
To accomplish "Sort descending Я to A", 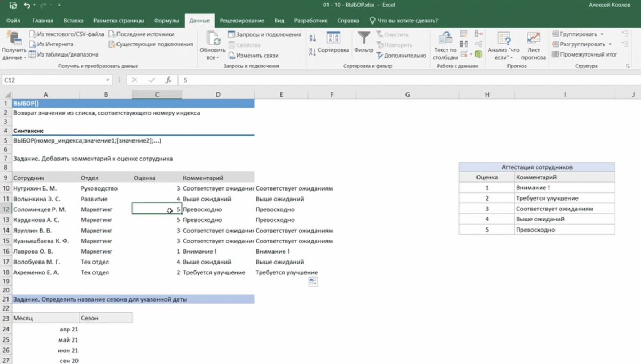I will (x=313, y=51).
